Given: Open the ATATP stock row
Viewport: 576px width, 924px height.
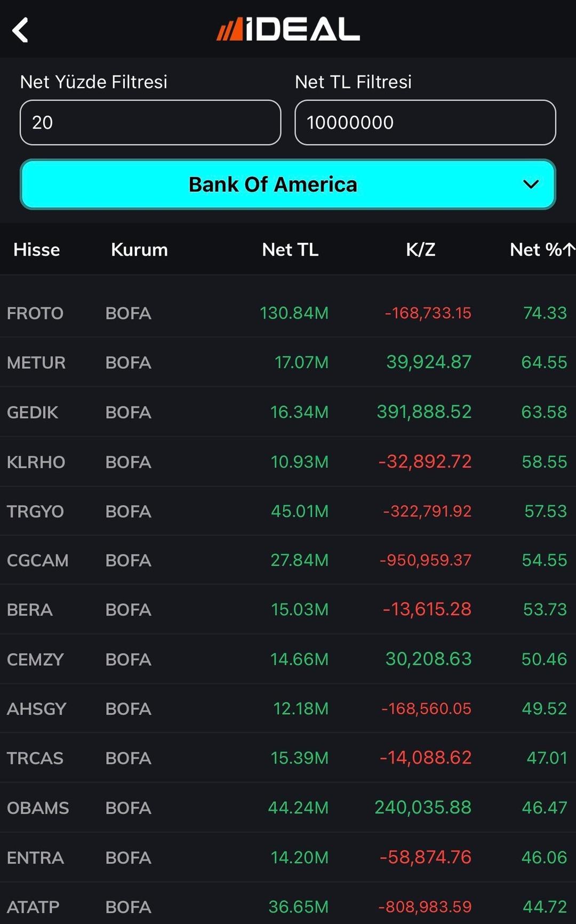Looking at the screenshot, I should pyautogui.click(x=288, y=905).
